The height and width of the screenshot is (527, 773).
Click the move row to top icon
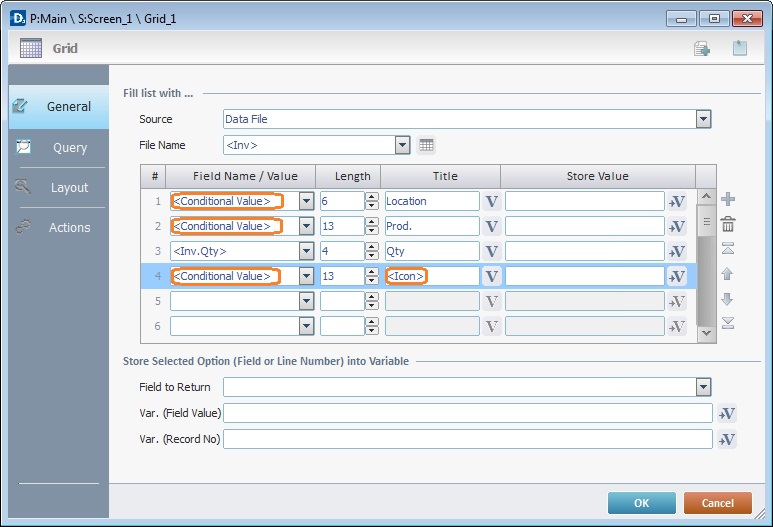(x=728, y=248)
